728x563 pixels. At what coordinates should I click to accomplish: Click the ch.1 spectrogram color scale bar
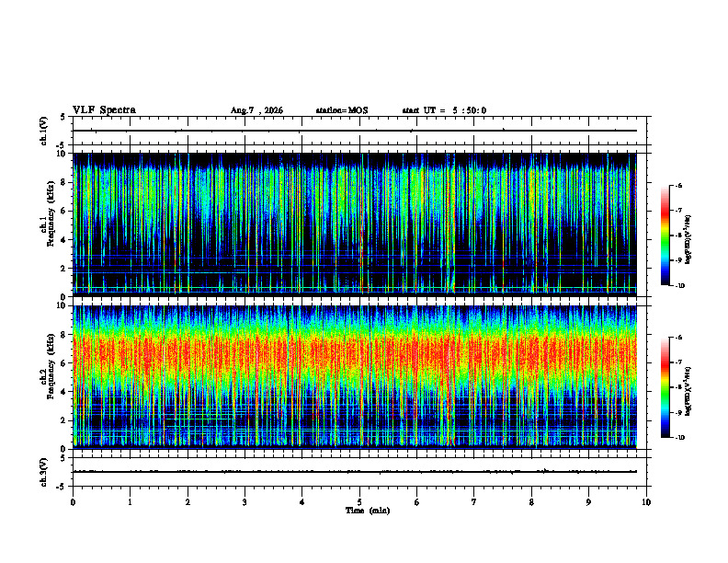click(x=665, y=236)
